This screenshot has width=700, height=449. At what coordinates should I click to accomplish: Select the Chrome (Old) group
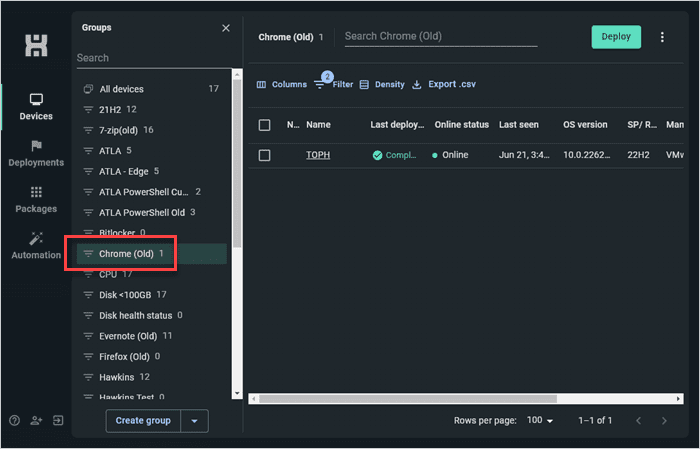tap(152, 254)
